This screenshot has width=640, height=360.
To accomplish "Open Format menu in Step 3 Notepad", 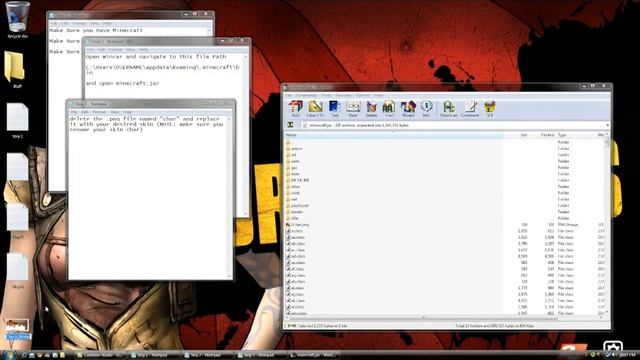I will [99, 112].
